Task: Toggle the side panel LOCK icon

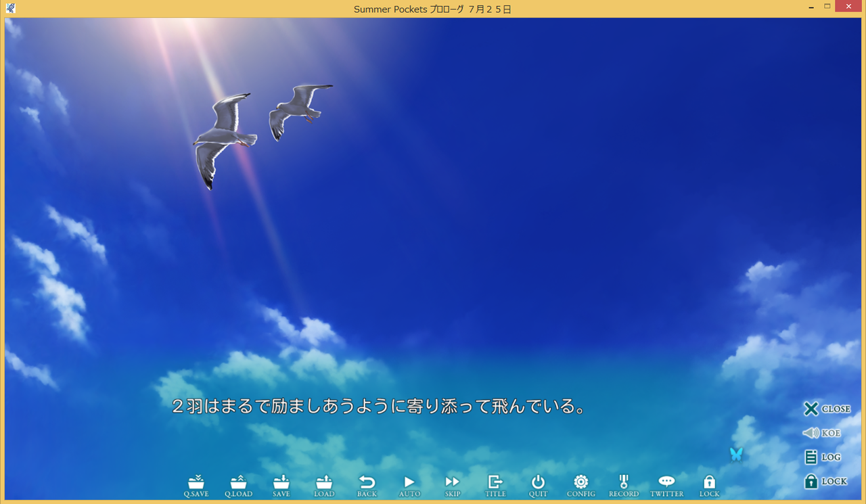Action: pyautogui.click(x=825, y=482)
